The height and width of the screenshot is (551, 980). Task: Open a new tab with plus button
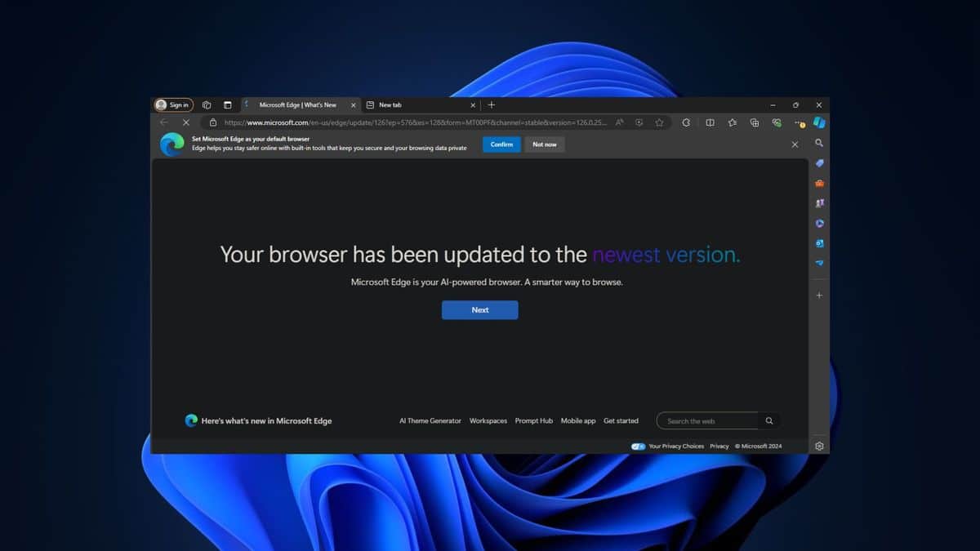(x=491, y=104)
